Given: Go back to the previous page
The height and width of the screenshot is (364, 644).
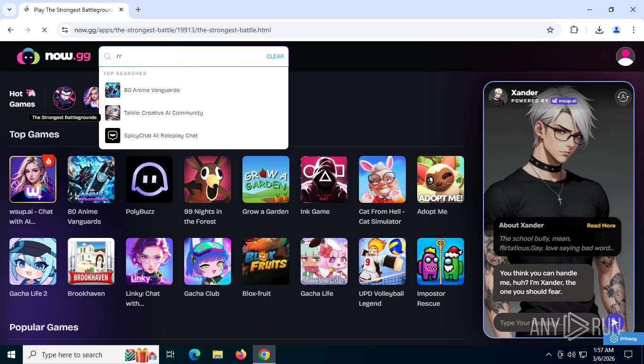Looking at the screenshot, I should pyautogui.click(x=10, y=30).
